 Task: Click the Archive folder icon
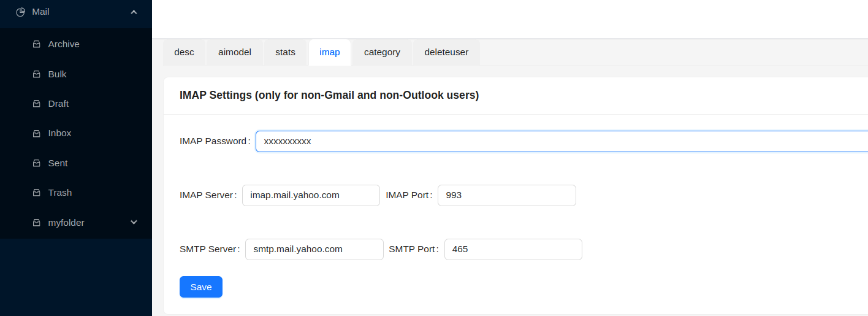(36, 44)
